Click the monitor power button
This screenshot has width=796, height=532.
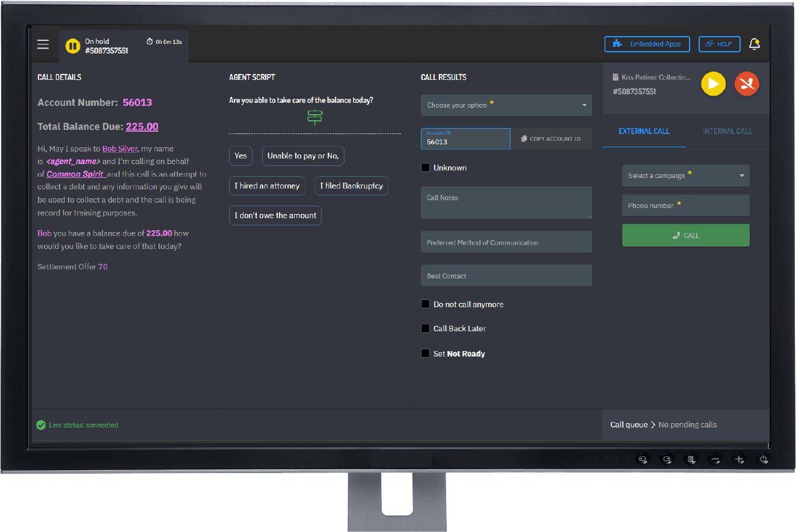click(764, 459)
